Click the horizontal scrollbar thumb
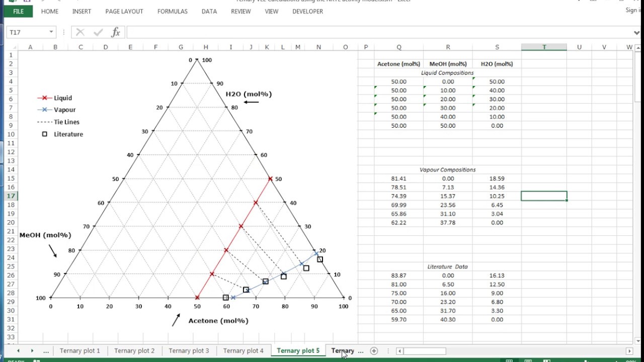This screenshot has width=644, height=362. click(425, 351)
